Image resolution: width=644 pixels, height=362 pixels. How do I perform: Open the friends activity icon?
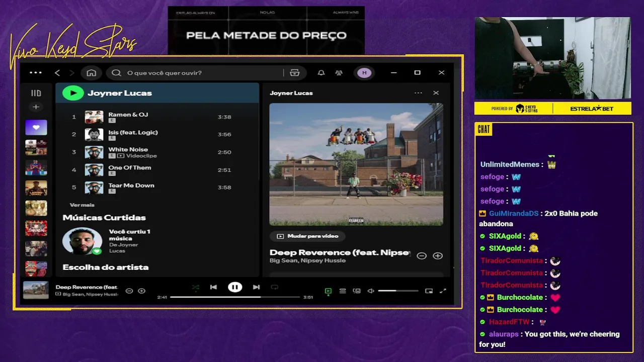point(339,73)
